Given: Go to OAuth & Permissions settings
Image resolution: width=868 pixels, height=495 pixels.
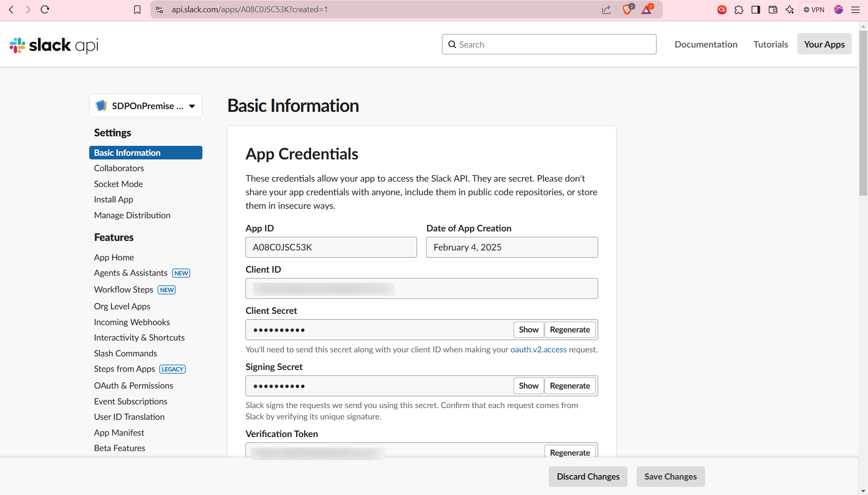Looking at the screenshot, I should pyautogui.click(x=134, y=385).
